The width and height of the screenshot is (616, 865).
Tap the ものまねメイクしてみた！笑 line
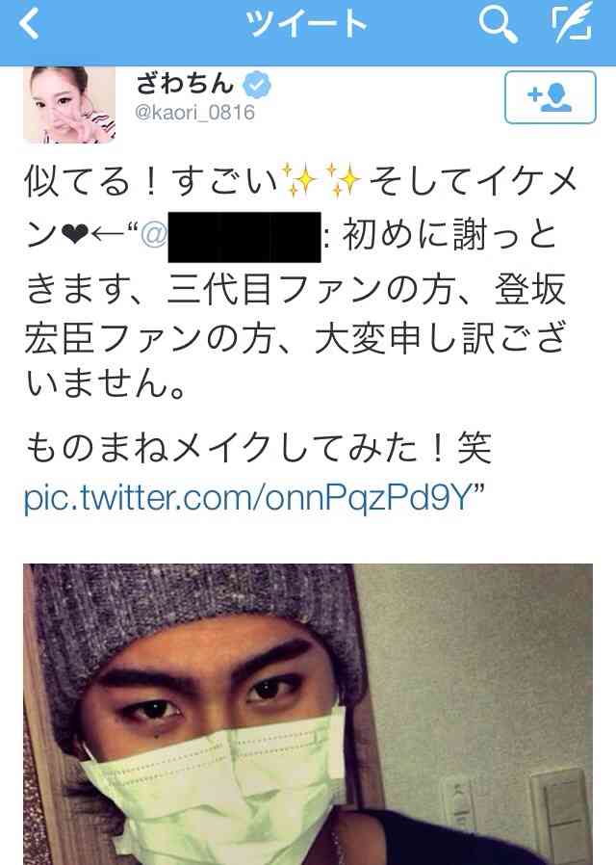(258, 447)
